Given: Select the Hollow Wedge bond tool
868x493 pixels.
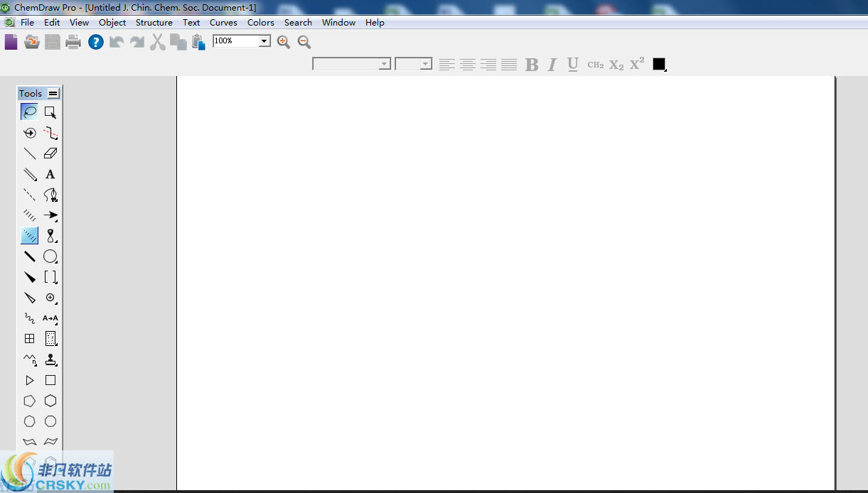Looking at the screenshot, I should 29,298.
